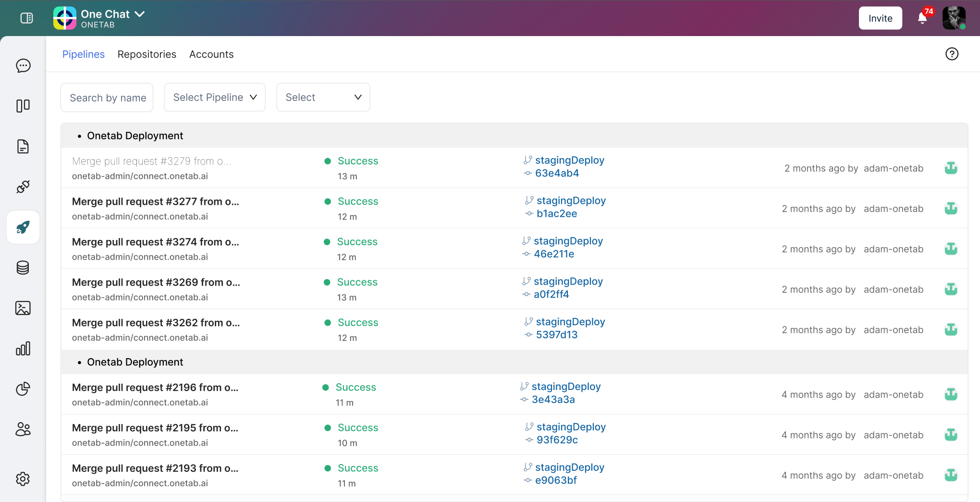The image size is (980, 502).
Task: Open Merge pull request #2195 pipeline
Action: [155, 428]
